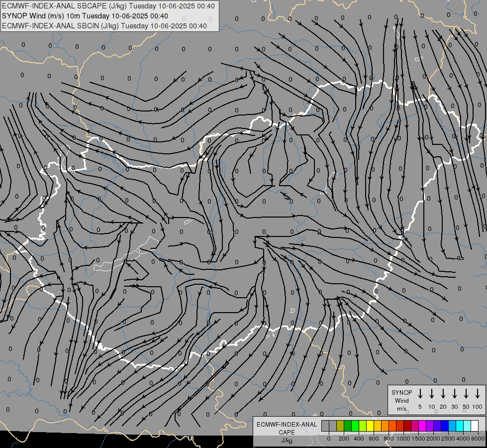The image size is (487, 448).
Task: Pick the bright green CAPE legend swatch
Action: 355,426
